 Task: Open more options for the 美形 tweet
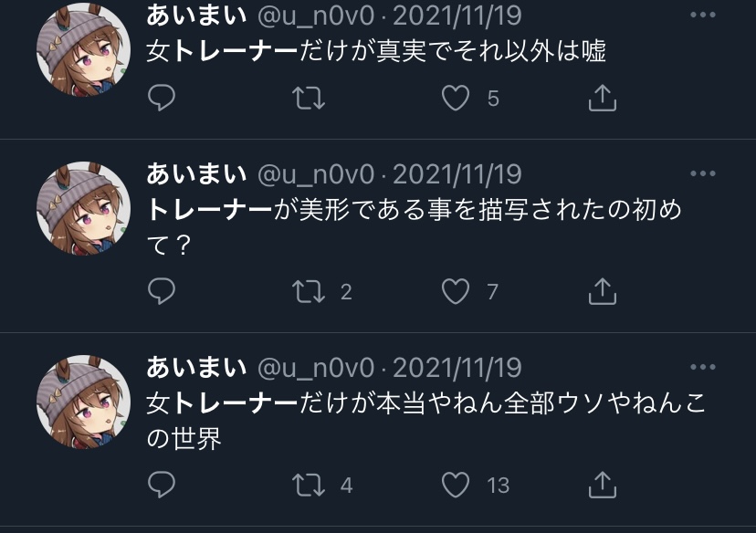click(702, 173)
